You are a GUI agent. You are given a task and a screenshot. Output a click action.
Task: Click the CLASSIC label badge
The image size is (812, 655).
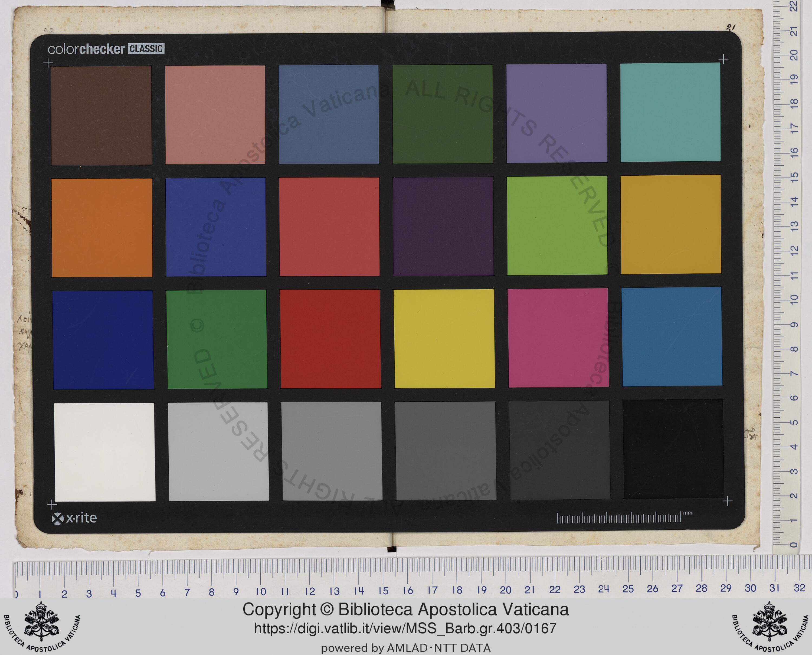(146, 49)
